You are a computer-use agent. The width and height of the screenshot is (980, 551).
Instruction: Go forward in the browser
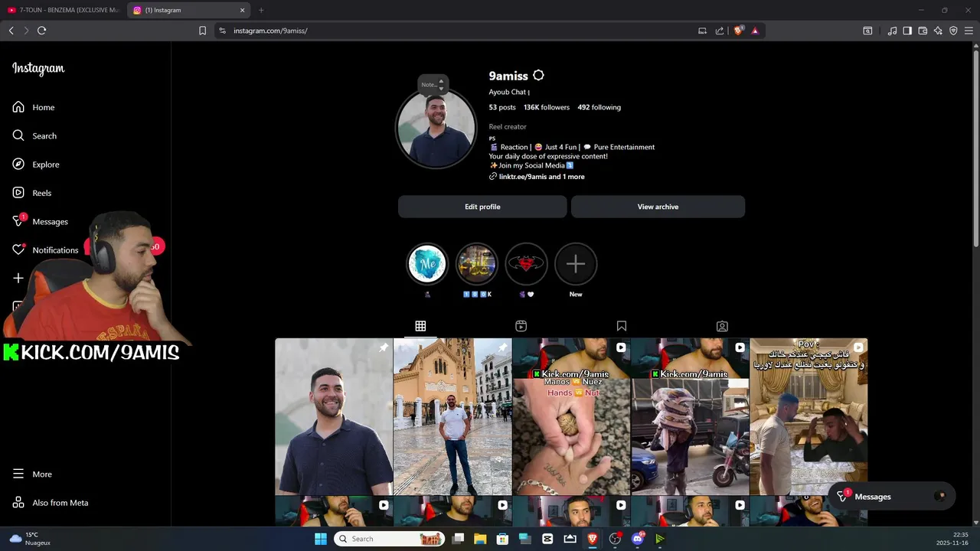coord(26,31)
